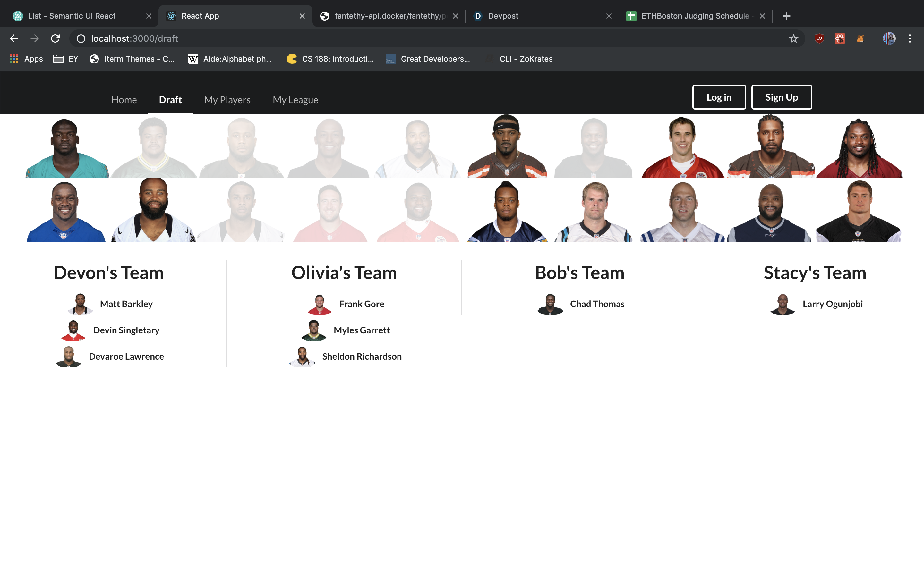Viewport: 924px width, 577px height.
Task: Open the Chrome three-dot menu
Action: [910, 38]
